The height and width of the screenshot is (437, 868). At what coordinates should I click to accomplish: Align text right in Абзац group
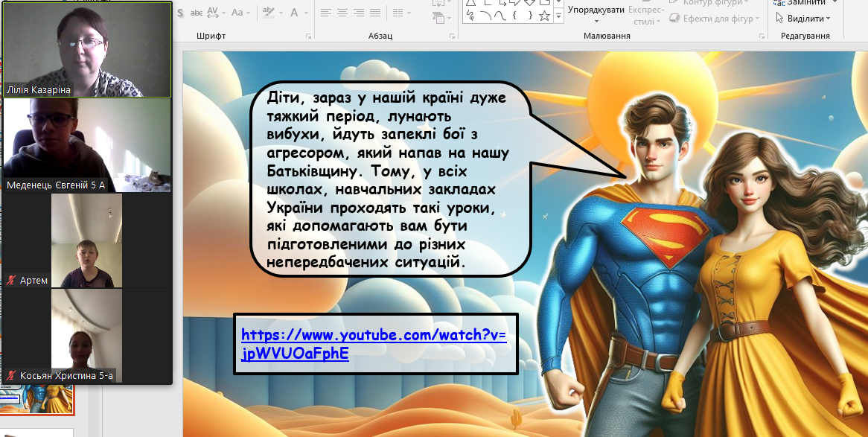(x=359, y=12)
